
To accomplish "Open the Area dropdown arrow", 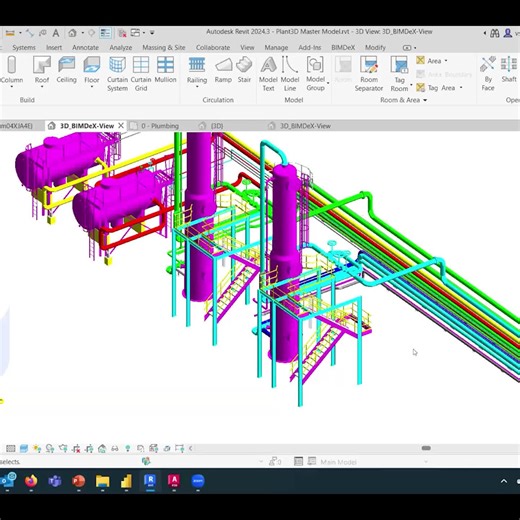I will (446, 61).
